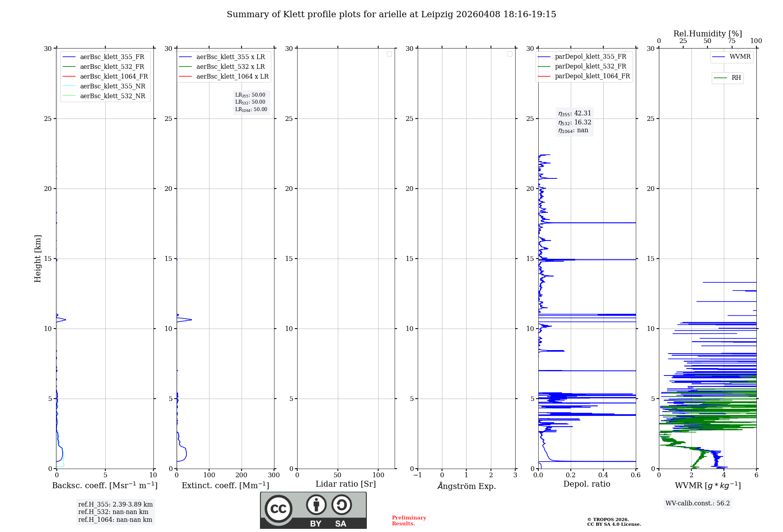Image resolution: width=783 pixels, height=532 pixels.
Task: Click the empty legend box in Lidar ratio plot
Action: pyautogui.click(x=389, y=54)
